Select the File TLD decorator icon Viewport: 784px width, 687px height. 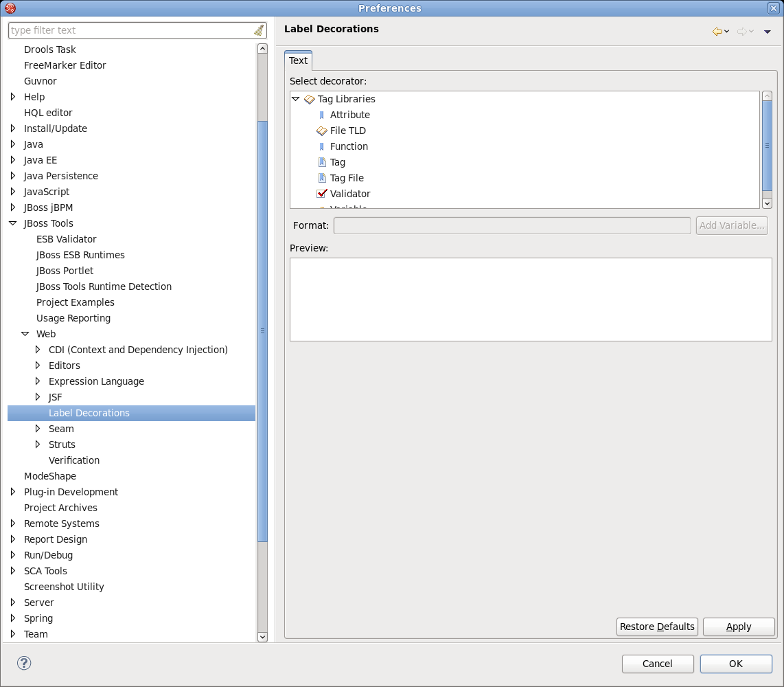(x=321, y=131)
